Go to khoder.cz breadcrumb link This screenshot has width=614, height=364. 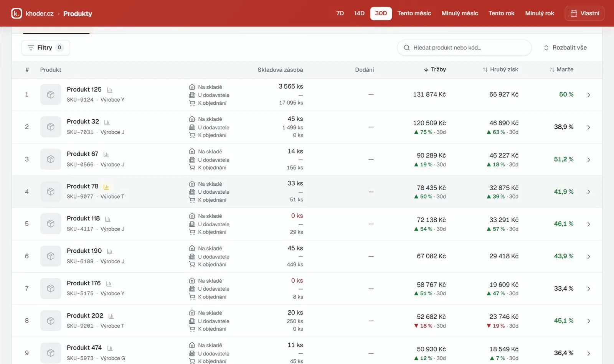coord(40,13)
